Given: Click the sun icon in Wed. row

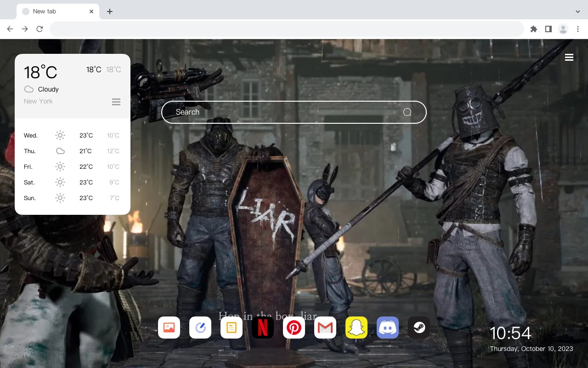Looking at the screenshot, I should tap(60, 135).
